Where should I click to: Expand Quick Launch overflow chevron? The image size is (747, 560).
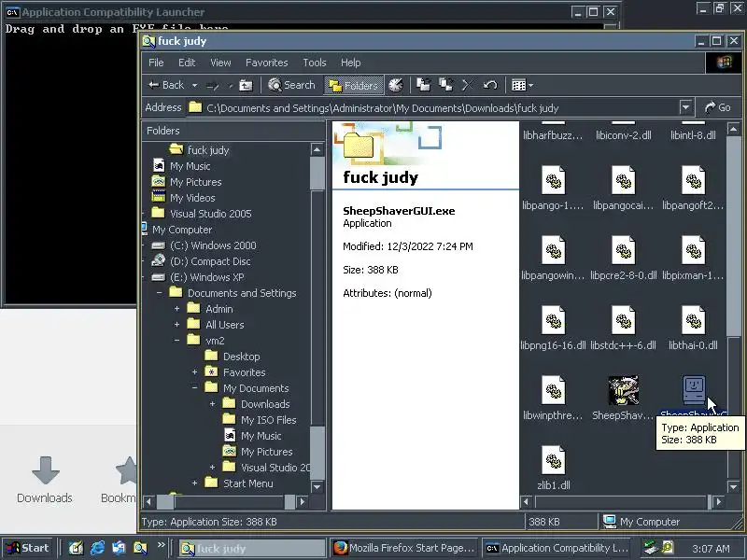[161, 544]
